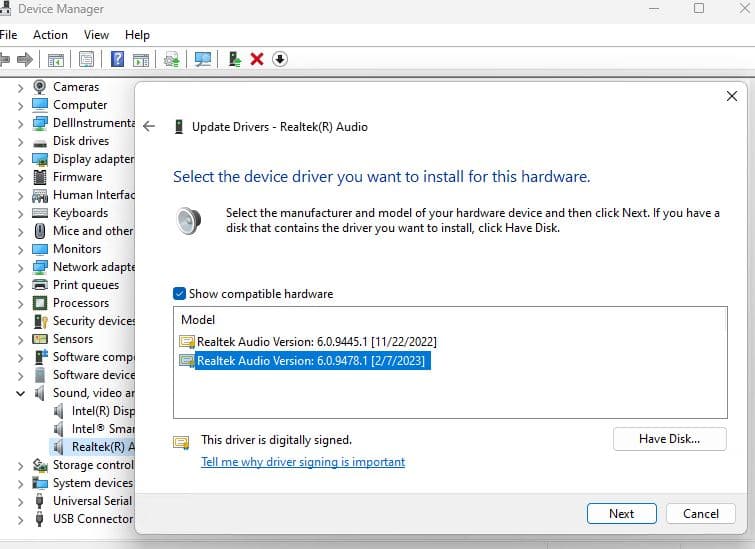755x549 pixels.
Task: Expand the Keyboards tree node
Action: point(21,213)
